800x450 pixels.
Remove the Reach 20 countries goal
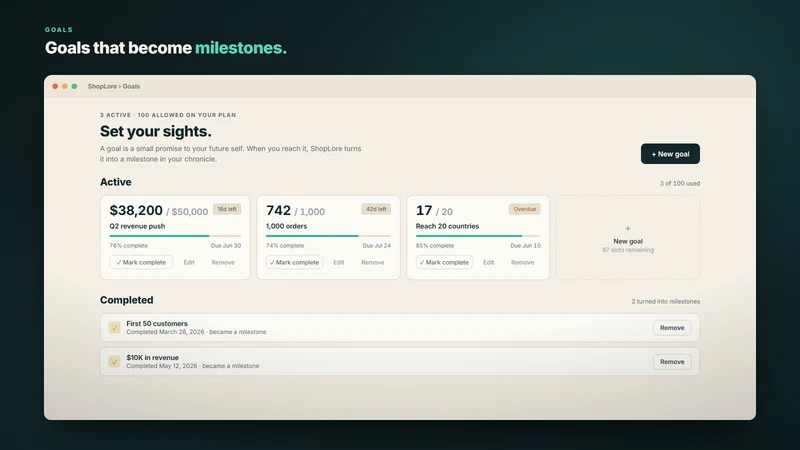(522, 262)
